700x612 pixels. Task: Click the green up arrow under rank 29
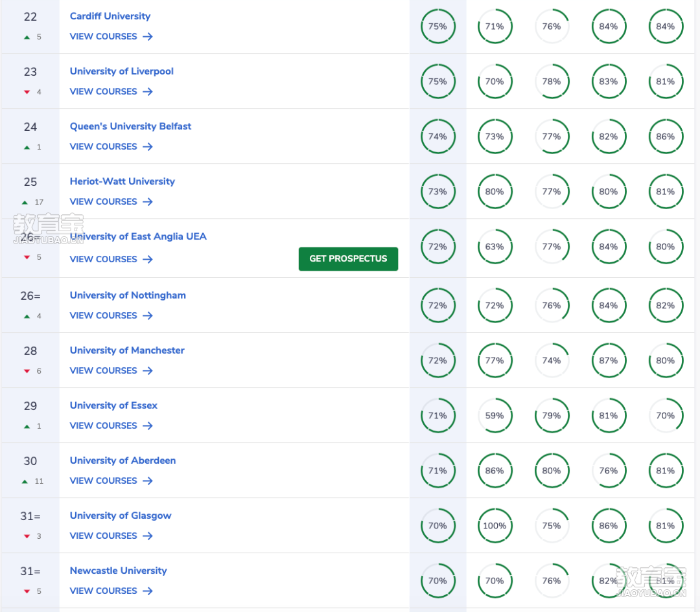pyautogui.click(x=27, y=427)
